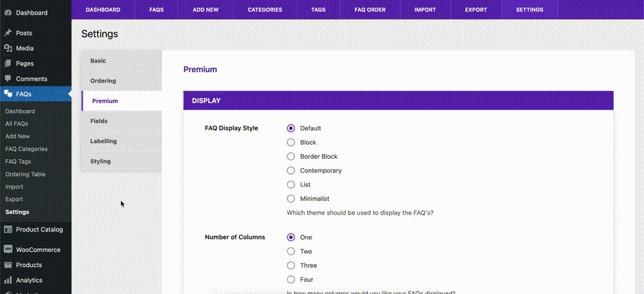Click the Product Catalog icon
This screenshot has height=294, width=644.
pyautogui.click(x=8, y=230)
